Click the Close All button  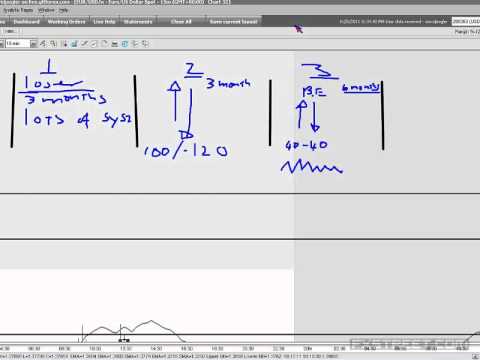(x=181, y=22)
